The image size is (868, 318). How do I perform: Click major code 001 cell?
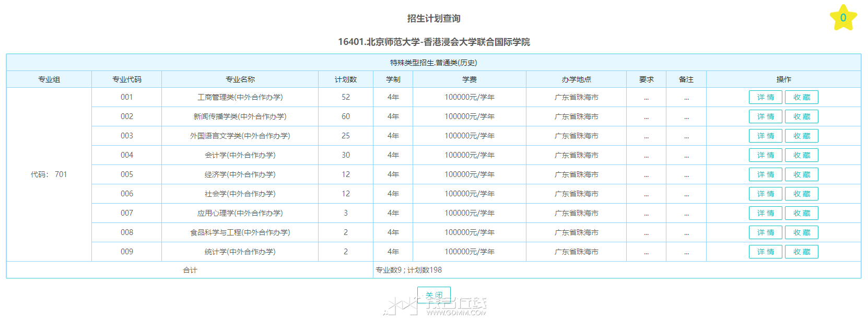[x=127, y=97]
